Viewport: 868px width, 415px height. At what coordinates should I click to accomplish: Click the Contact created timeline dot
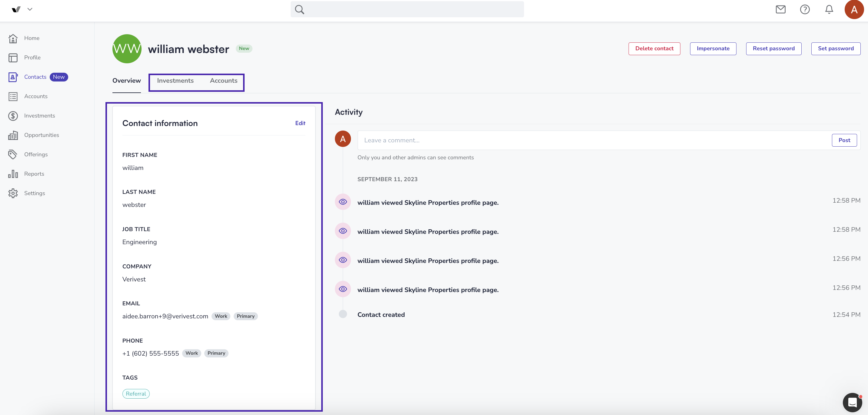(x=343, y=314)
